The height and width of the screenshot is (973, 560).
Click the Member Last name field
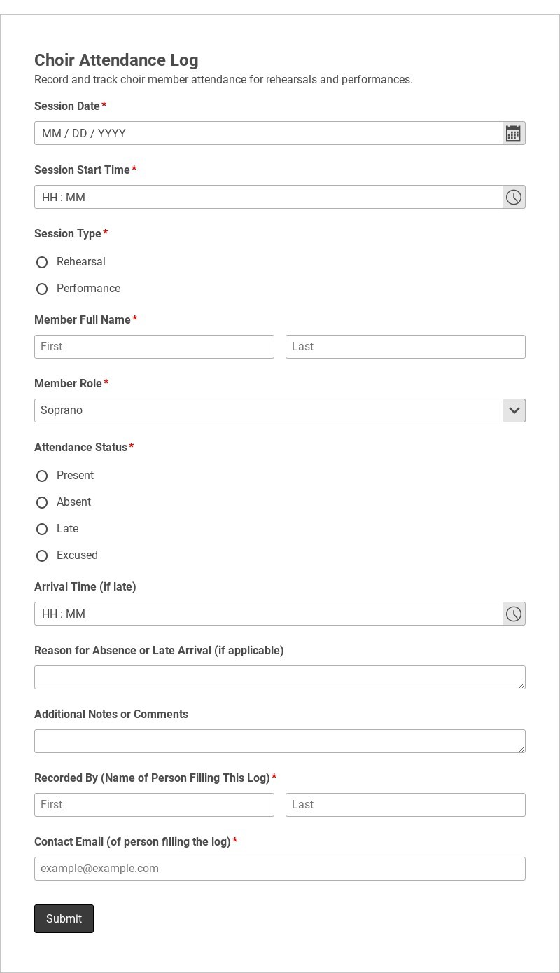point(405,347)
